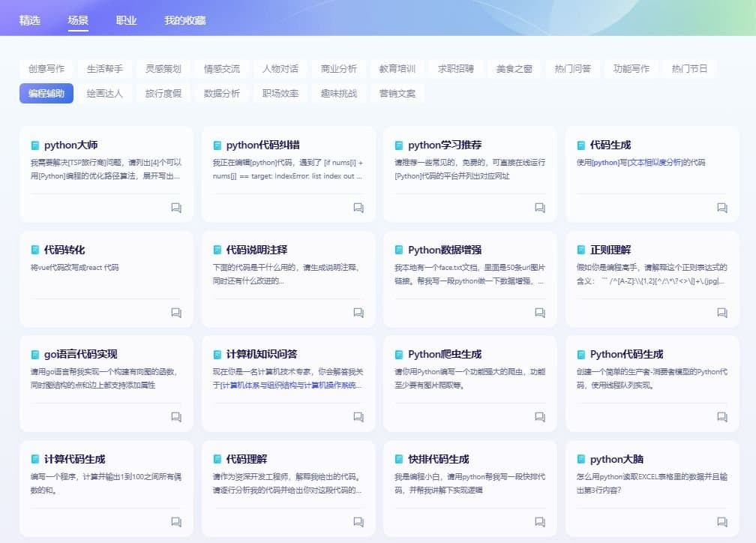Image resolution: width=756 pixels, height=543 pixels.
Task: Select the 生活帮手 category chip
Action: click(x=105, y=68)
